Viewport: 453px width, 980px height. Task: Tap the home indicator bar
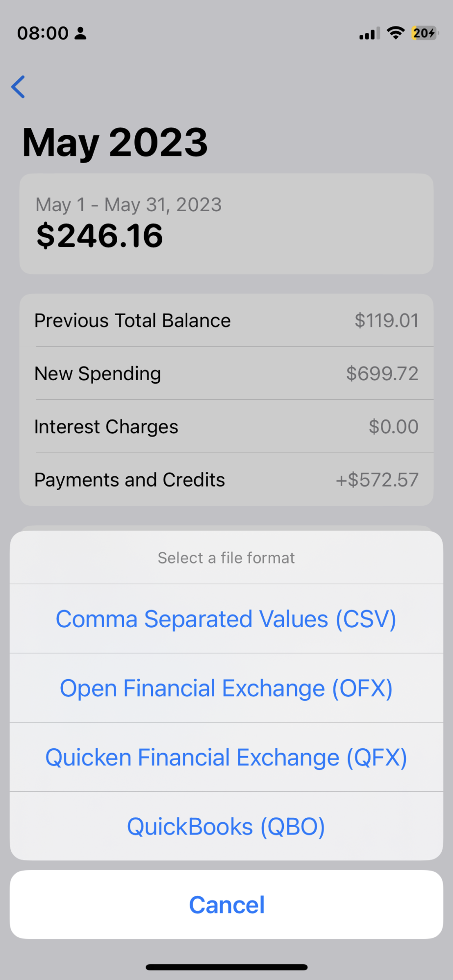(226, 967)
